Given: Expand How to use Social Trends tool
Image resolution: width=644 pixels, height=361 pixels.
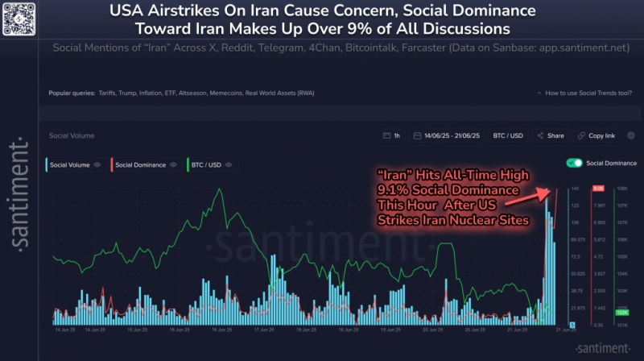Looking at the screenshot, I should point(584,93).
